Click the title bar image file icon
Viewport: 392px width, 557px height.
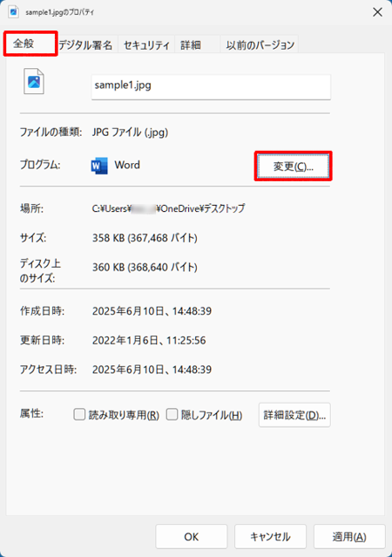(x=13, y=11)
